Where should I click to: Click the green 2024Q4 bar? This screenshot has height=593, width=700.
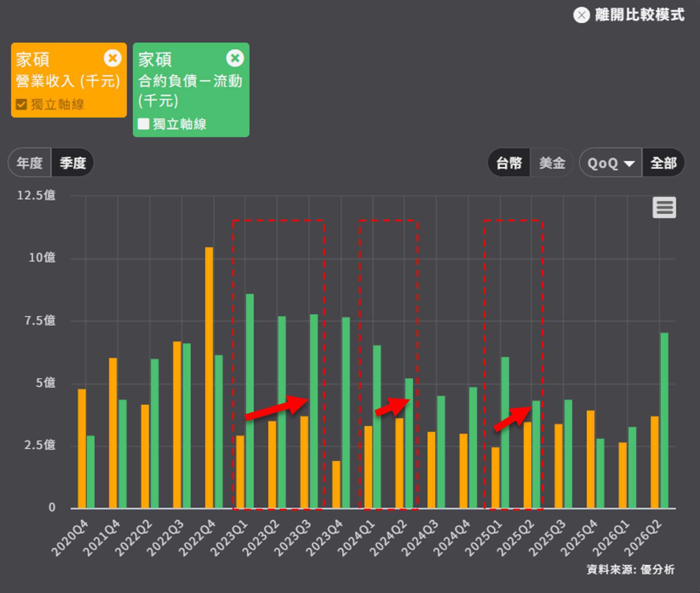[473, 447]
